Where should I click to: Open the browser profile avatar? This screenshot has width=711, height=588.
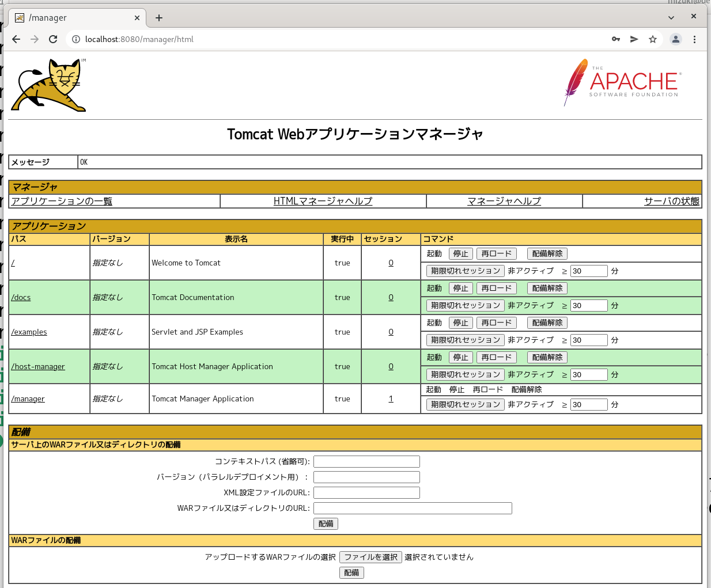676,39
